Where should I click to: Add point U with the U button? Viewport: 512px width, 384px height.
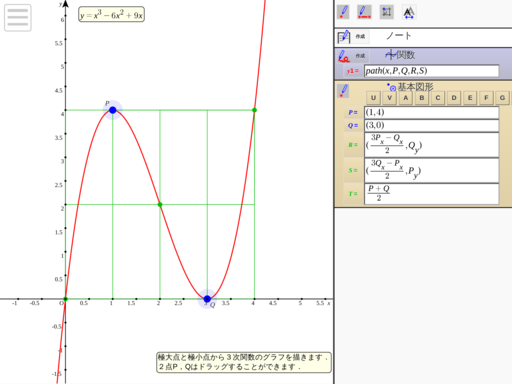373,98
